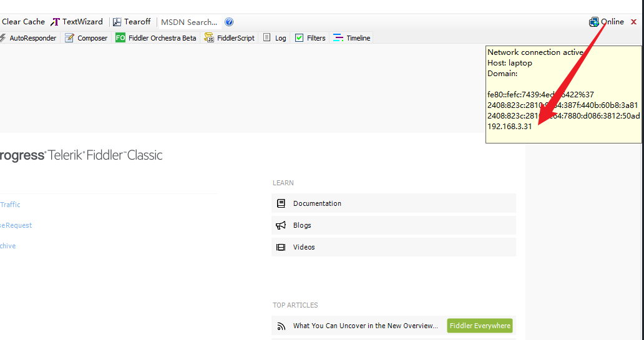Image resolution: width=644 pixels, height=340 pixels.
Task: Click the seRequest link on start page
Action: [16, 225]
